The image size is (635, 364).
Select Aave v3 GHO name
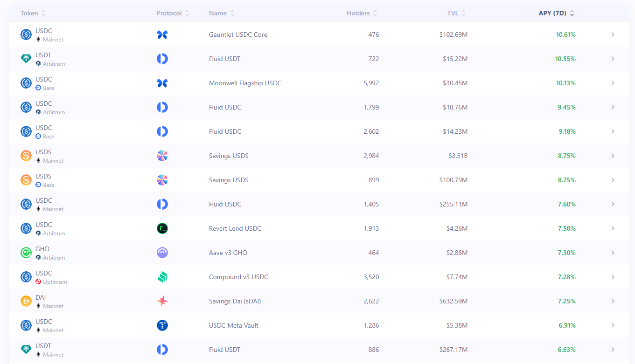pyautogui.click(x=228, y=253)
